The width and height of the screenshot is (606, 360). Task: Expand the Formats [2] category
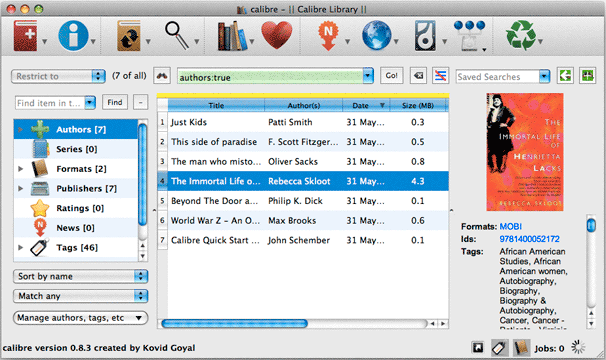(21, 169)
